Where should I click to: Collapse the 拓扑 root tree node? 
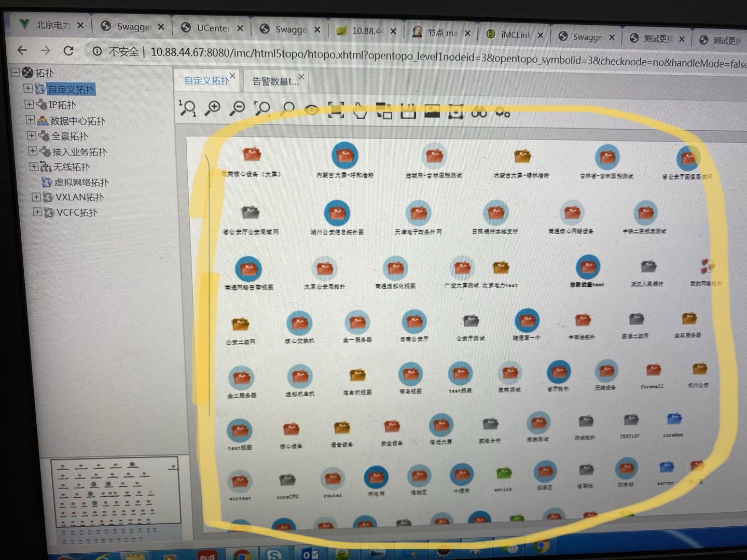pyautogui.click(x=16, y=73)
